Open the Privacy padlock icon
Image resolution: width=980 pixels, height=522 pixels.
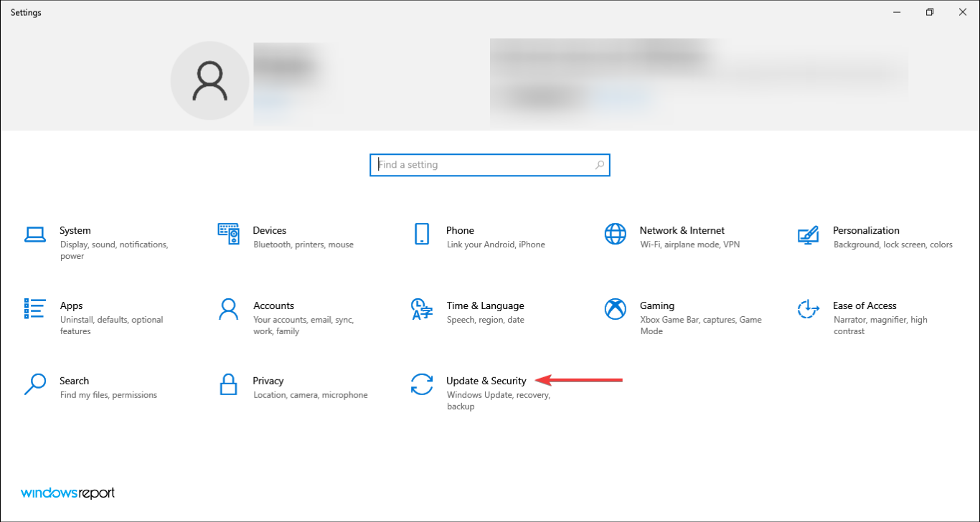point(228,384)
